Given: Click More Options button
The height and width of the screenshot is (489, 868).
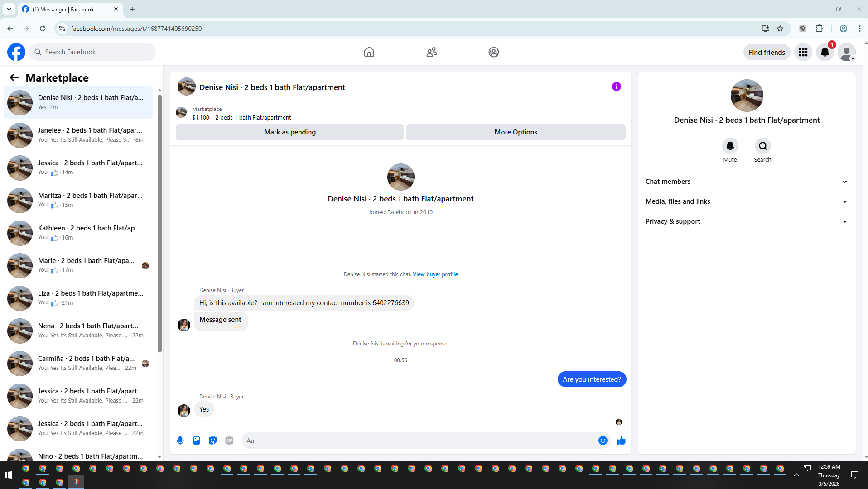Looking at the screenshot, I should point(516,132).
